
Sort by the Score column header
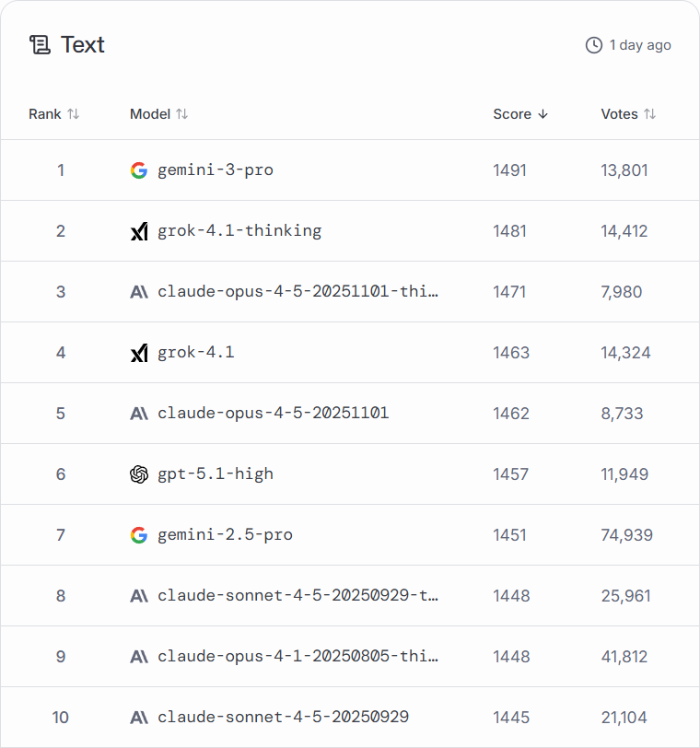click(x=512, y=114)
